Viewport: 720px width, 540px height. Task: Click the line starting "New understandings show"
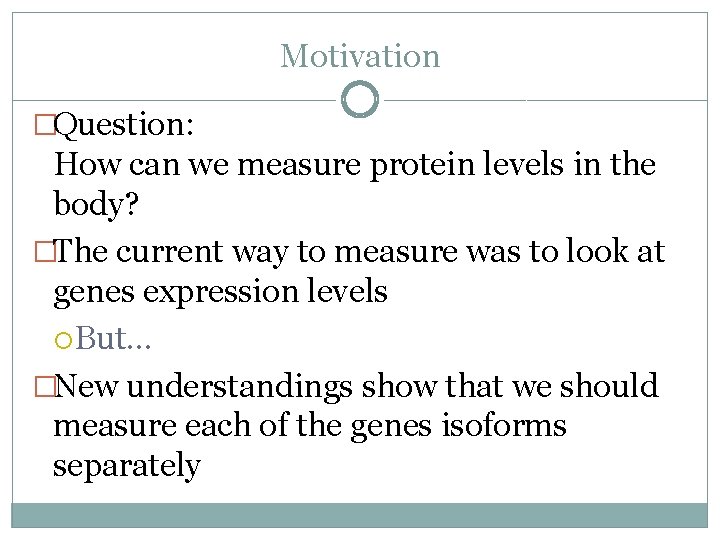(356, 385)
